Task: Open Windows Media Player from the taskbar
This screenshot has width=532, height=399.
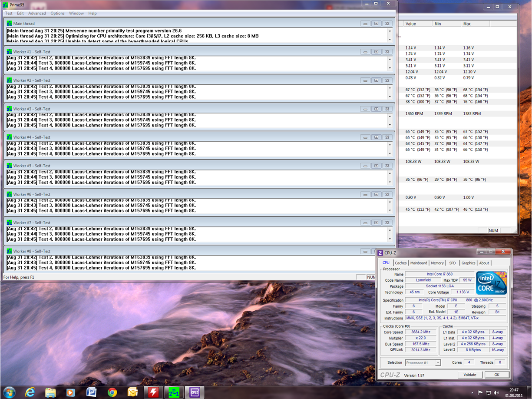Action: click(x=71, y=392)
